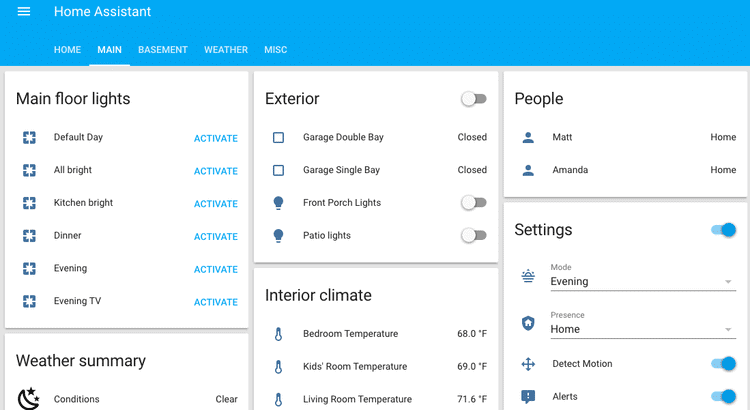Viewport: 750px width, 410px height.
Task: Click the Evening TV scene icon
Action: (29, 301)
